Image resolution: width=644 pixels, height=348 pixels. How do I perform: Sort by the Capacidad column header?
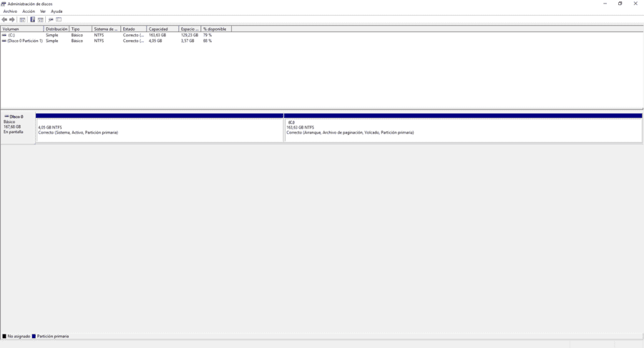coord(163,29)
